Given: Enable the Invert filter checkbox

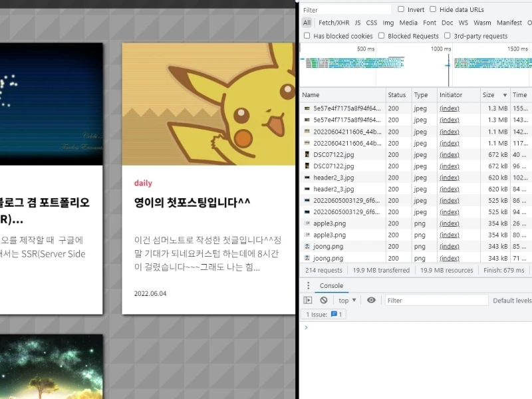Looking at the screenshot, I should 401,9.
